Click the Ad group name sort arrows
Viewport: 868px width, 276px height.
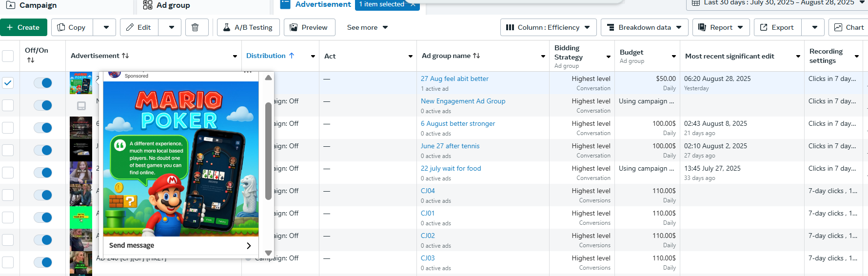476,56
